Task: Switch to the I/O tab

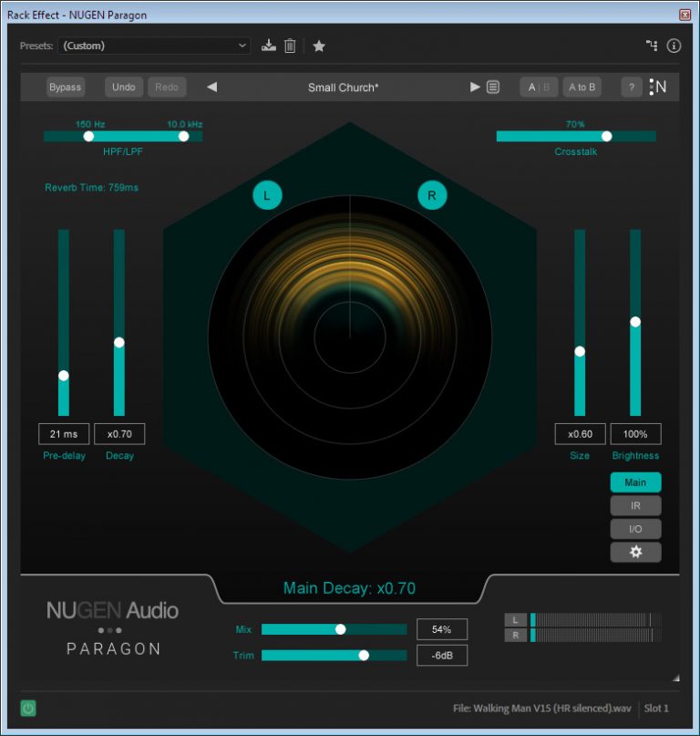Action: tap(635, 529)
